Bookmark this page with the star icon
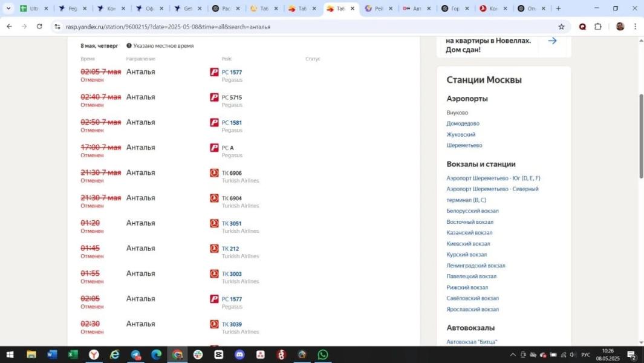This screenshot has width=644, height=363. click(x=561, y=27)
